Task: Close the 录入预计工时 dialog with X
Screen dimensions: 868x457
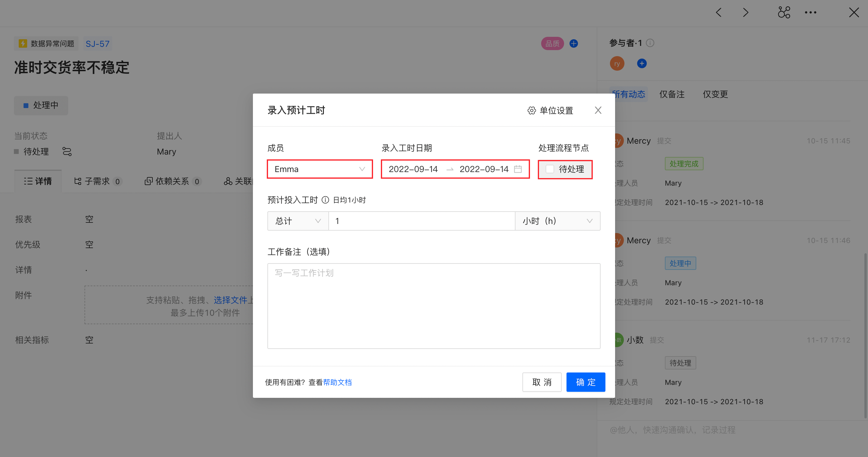Action: (x=598, y=110)
